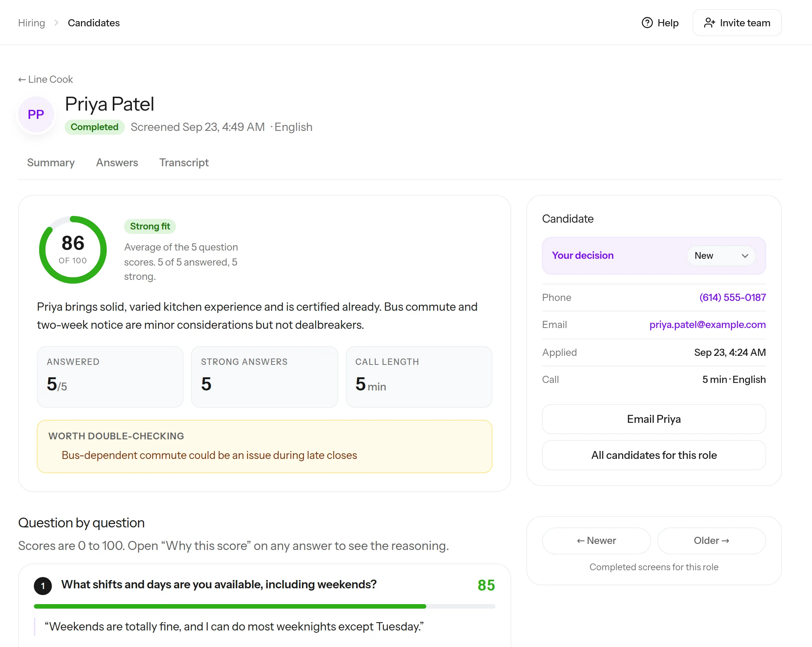Click the Help question-mark icon
The height and width of the screenshot is (647, 812).
tap(647, 23)
